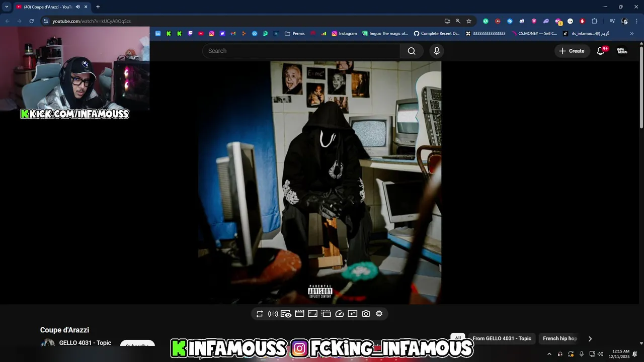Click the pop-up player icon

pyautogui.click(x=326, y=314)
